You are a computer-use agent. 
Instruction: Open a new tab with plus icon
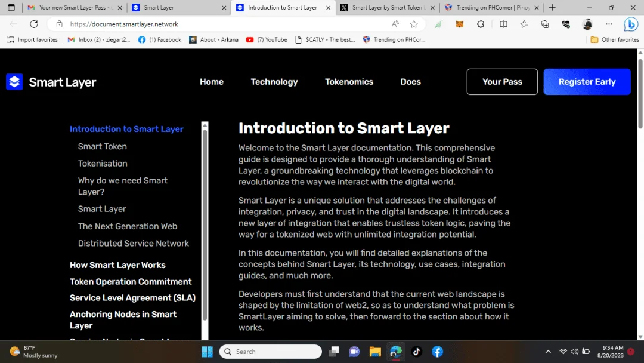click(552, 7)
